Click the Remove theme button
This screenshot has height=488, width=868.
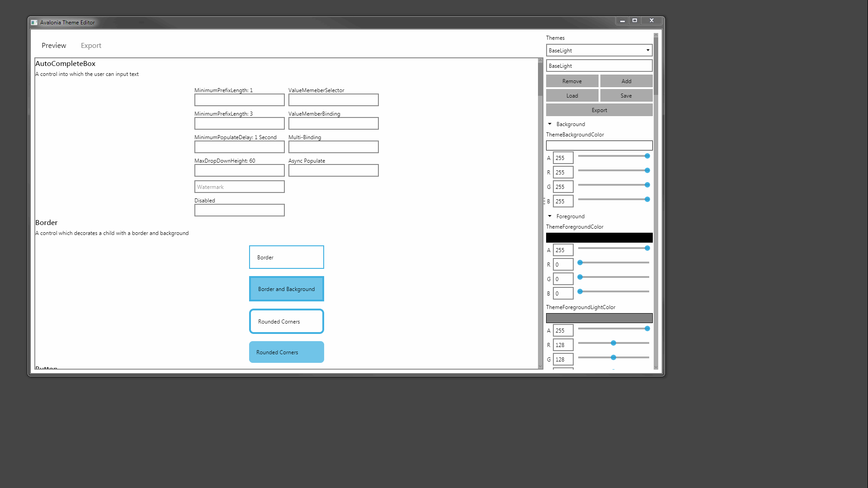[x=572, y=81]
